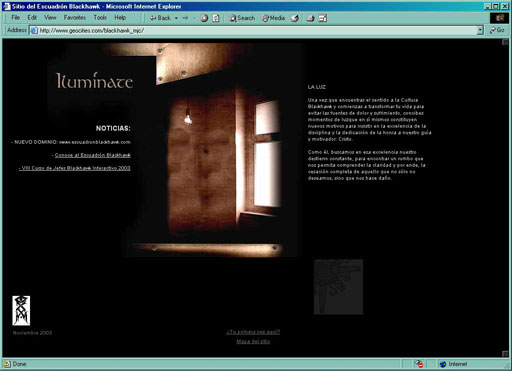Stop page loading with the Stop icon
512x371 pixels.
[204, 18]
